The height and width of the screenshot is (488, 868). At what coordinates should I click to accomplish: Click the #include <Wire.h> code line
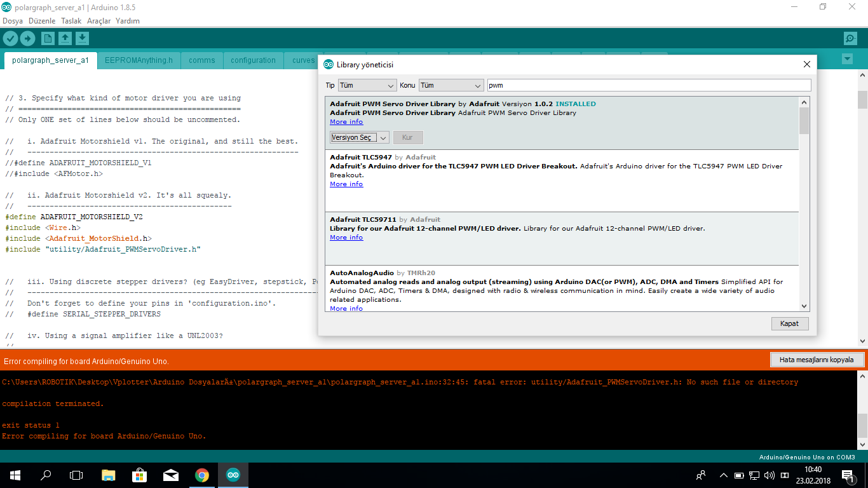tap(43, 227)
